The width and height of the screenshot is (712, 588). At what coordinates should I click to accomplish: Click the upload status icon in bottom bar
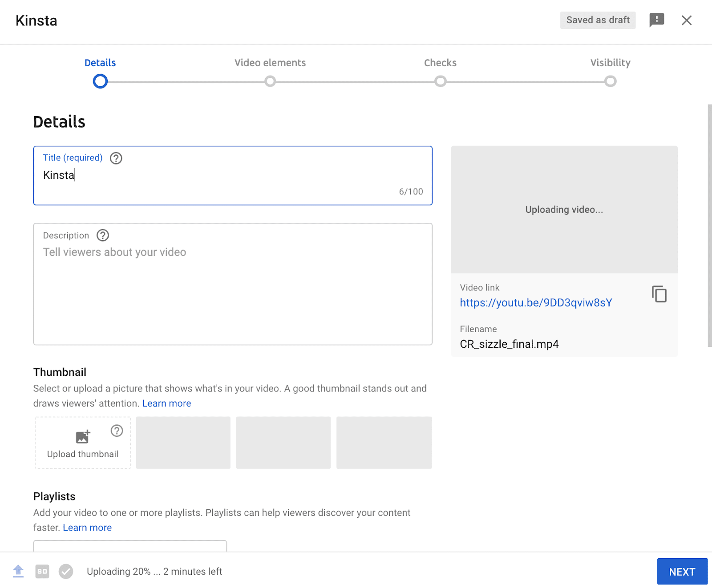pyautogui.click(x=18, y=571)
